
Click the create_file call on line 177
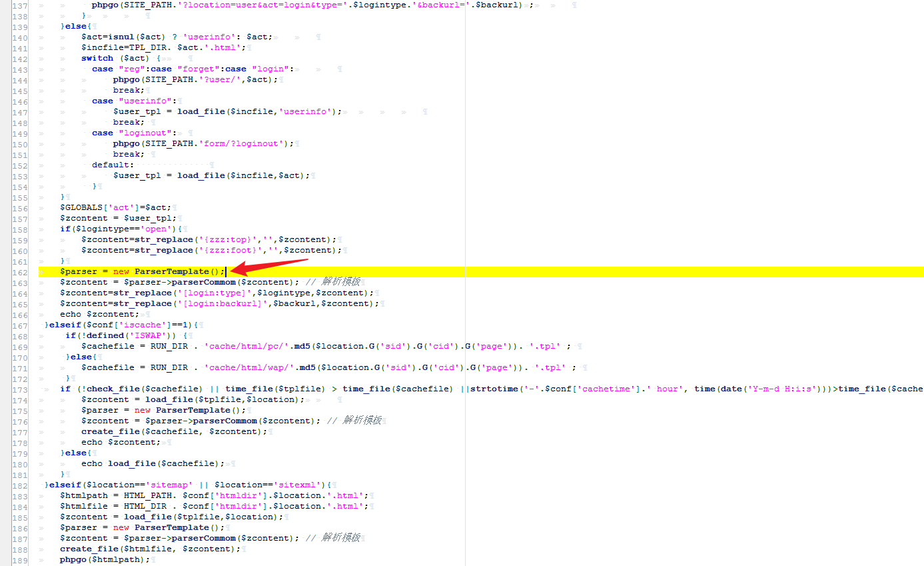[110, 431]
